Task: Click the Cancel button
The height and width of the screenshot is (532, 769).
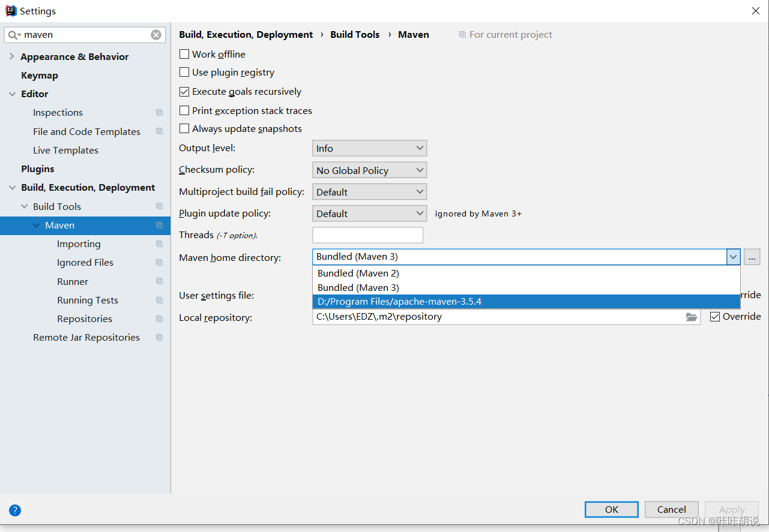Action: 672,509
